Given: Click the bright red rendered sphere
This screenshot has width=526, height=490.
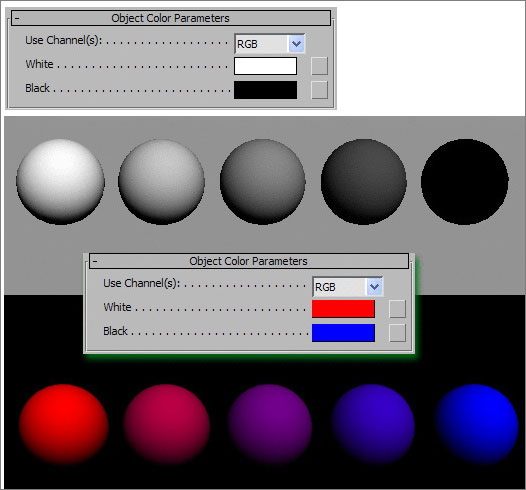Looking at the screenshot, I should coord(64,424).
